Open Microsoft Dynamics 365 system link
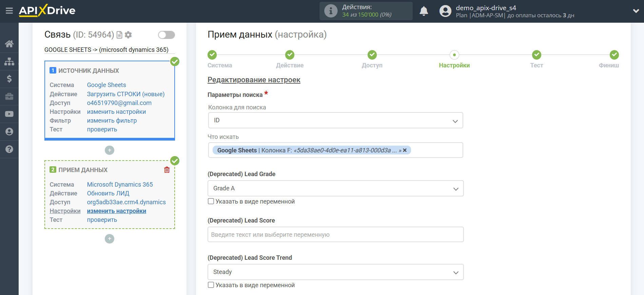This screenshot has height=295, width=644. point(120,185)
